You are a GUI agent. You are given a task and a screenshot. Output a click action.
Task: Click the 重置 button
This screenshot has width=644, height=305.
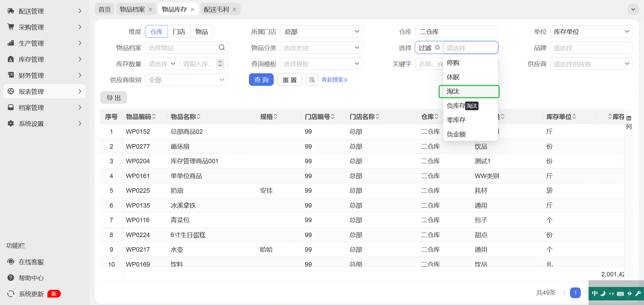pyautogui.click(x=290, y=80)
